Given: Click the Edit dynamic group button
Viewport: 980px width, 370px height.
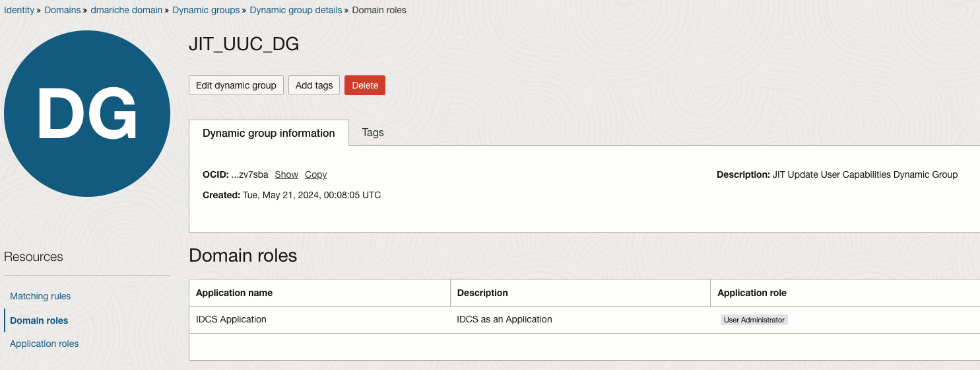Looking at the screenshot, I should pos(236,85).
